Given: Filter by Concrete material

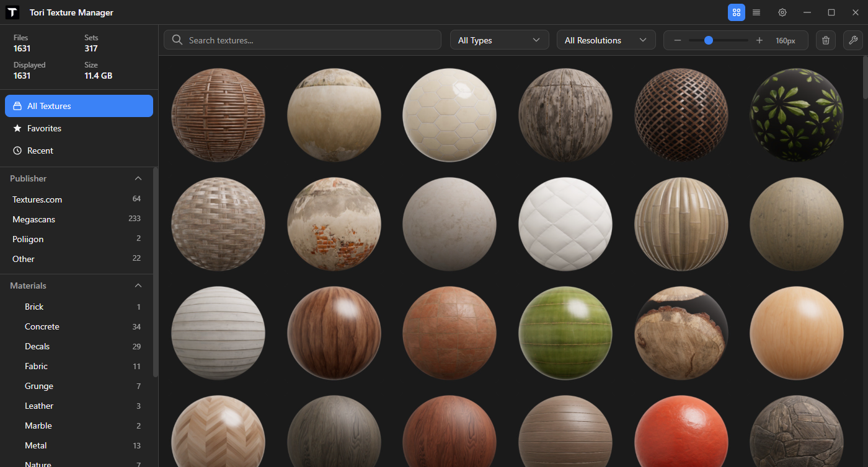Looking at the screenshot, I should pyautogui.click(x=42, y=326).
